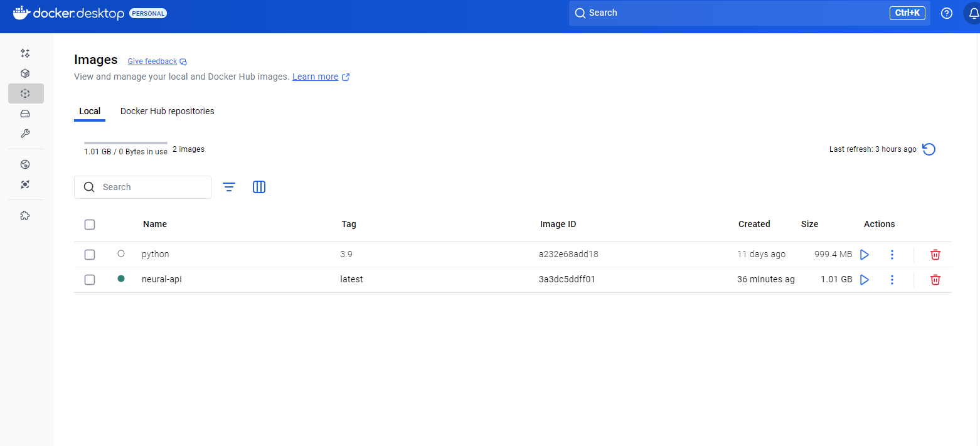Click the feedback icon beside Give feedback
Image resolution: width=980 pixels, height=446 pixels.
(183, 61)
